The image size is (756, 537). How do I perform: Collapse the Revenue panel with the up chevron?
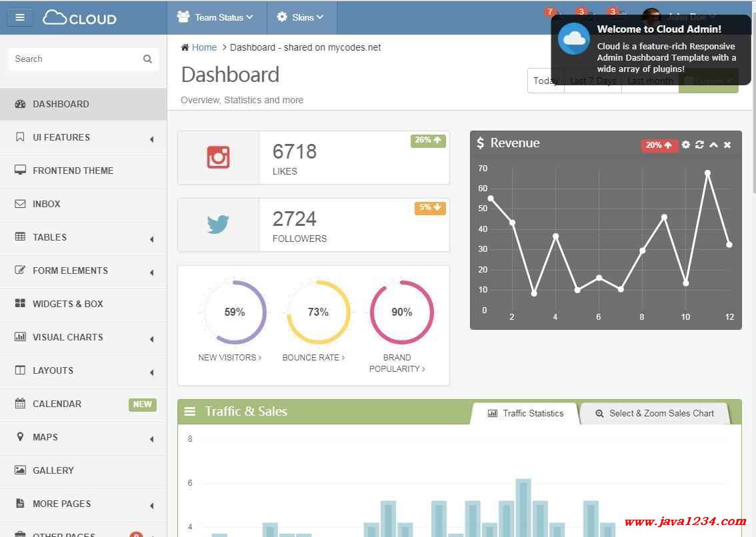tap(713, 145)
